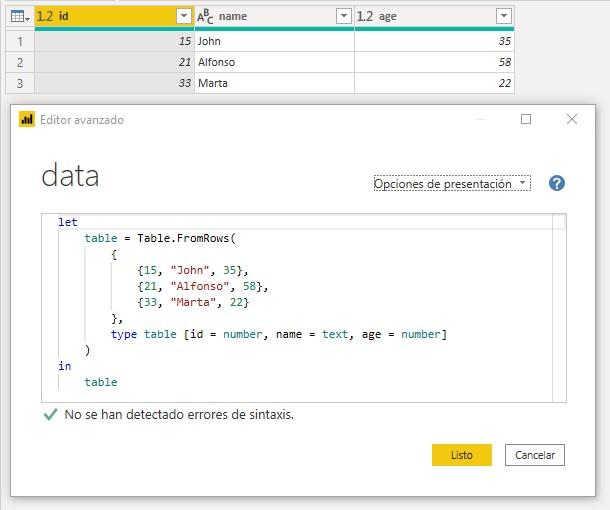Maximize the Editor avanzado dialog
This screenshot has height=510, width=610.
pos(526,119)
